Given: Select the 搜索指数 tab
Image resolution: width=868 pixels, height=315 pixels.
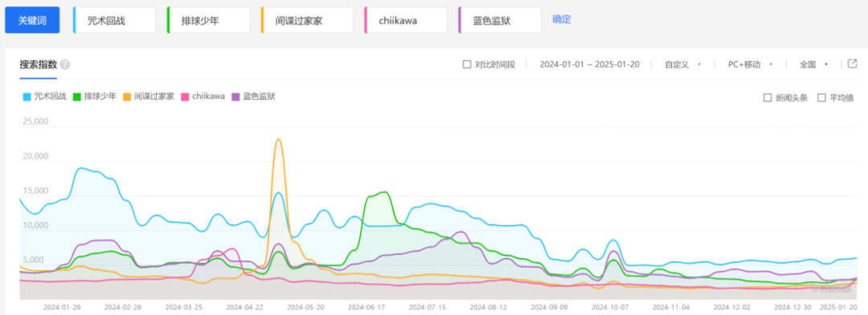Looking at the screenshot, I should point(39,64).
